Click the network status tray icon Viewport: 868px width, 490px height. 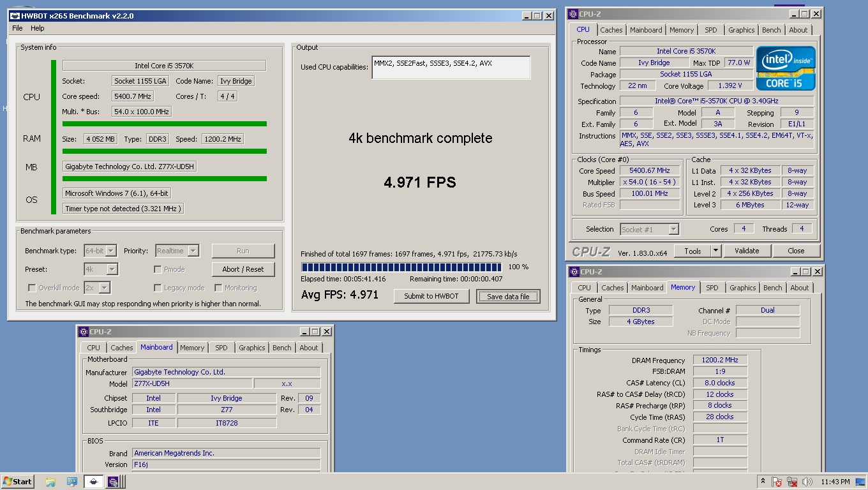792,482
